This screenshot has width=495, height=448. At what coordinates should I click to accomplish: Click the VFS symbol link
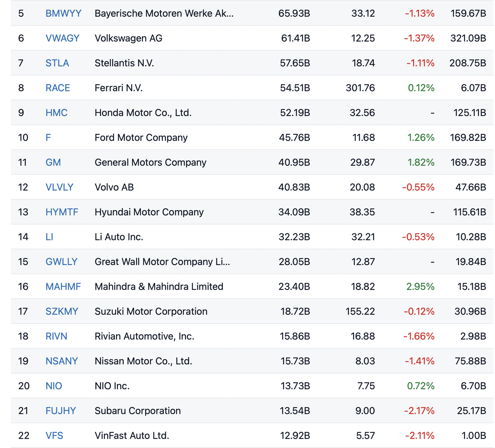(x=54, y=436)
